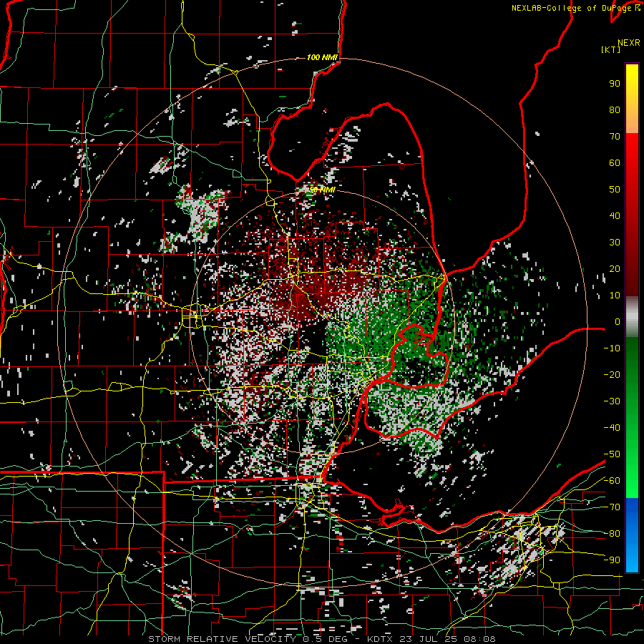This screenshot has height=644, width=644.
Task: Click the positive 60 knot scale label
Action: click(x=615, y=162)
